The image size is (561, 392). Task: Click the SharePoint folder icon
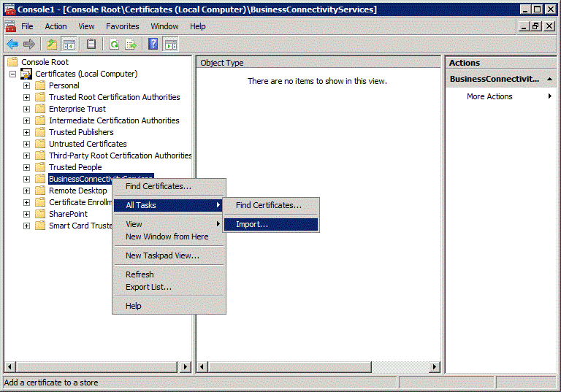point(40,214)
